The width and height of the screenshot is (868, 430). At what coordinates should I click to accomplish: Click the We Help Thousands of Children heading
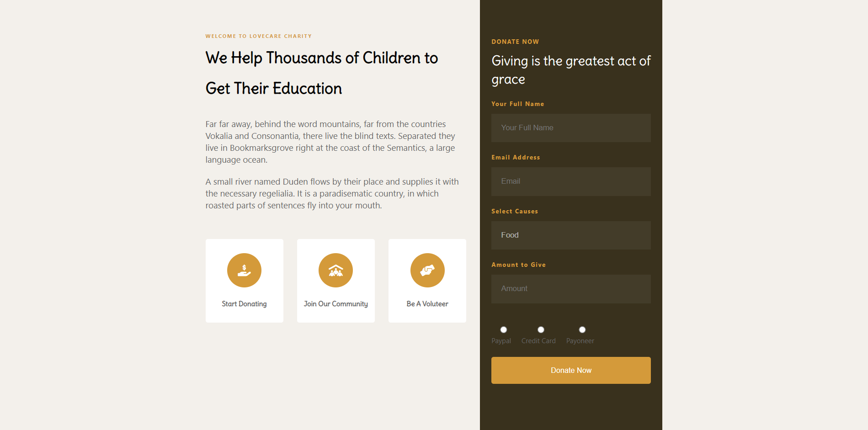pos(322,73)
